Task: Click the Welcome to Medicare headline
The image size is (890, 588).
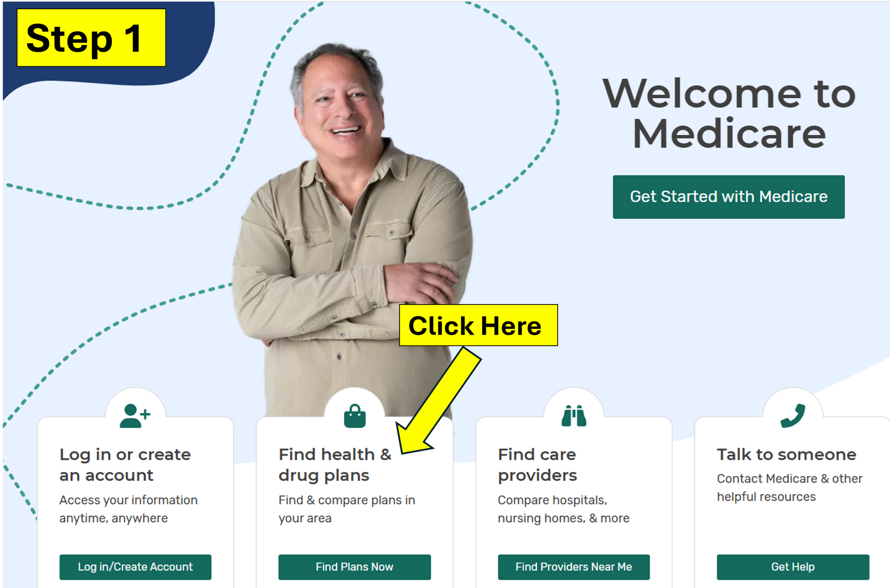Action: tap(729, 114)
